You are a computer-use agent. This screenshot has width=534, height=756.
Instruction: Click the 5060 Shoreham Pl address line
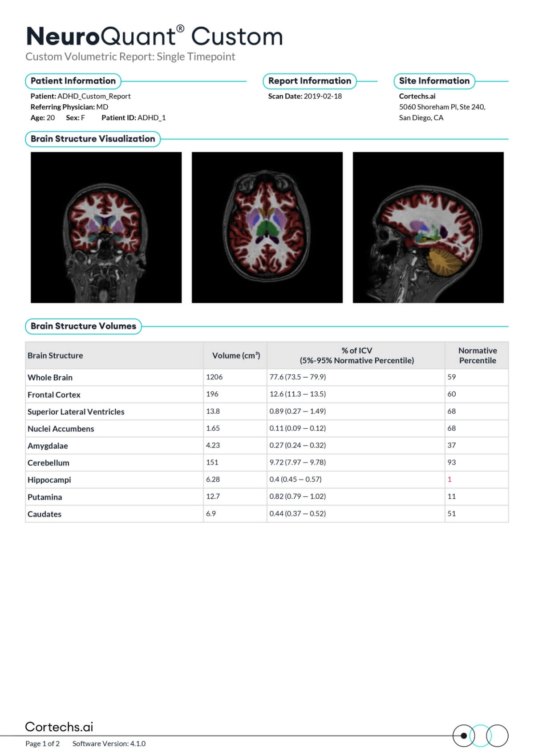tap(442, 107)
